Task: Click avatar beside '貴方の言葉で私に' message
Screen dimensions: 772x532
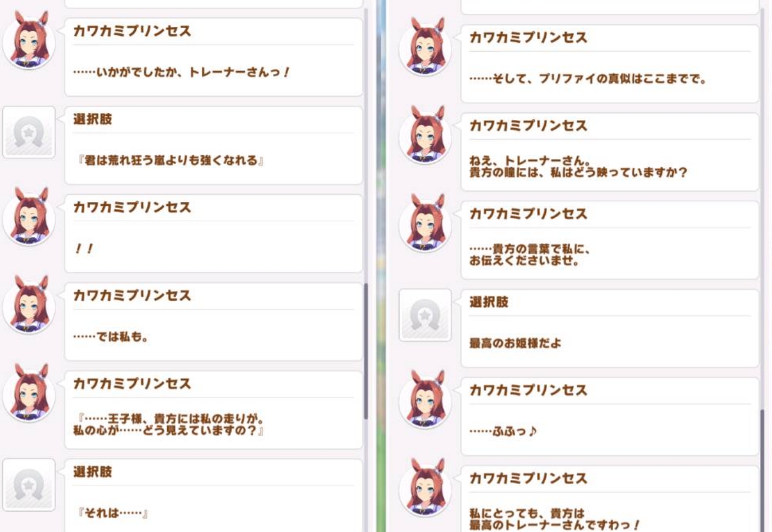Action: [425, 225]
